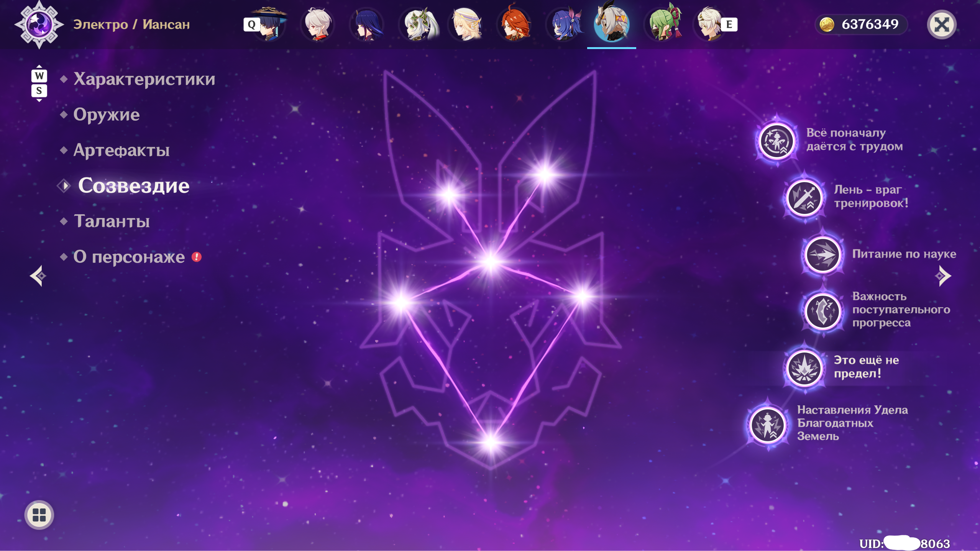
Task: Open the Характеристики menu section
Action: point(144,79)
